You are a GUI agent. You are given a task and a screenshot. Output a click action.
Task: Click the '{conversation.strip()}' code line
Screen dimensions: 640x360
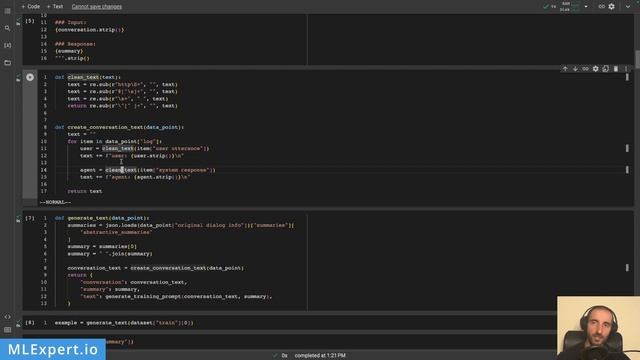point(89,29)
